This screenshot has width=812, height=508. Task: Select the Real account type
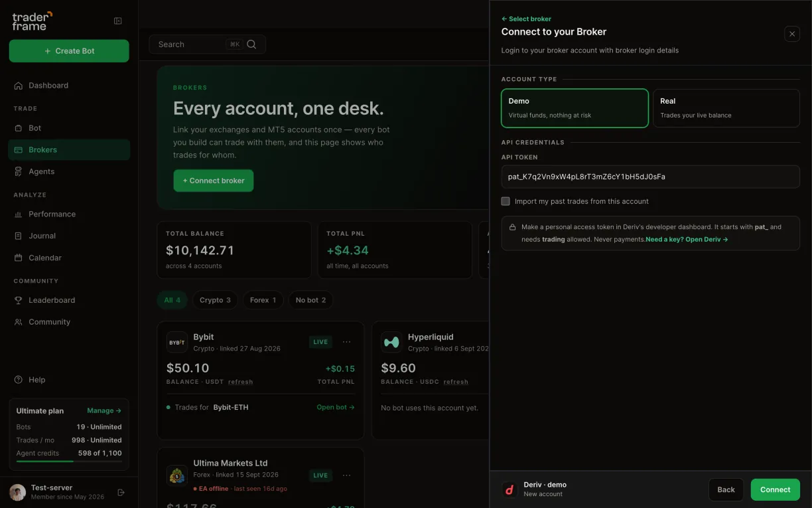pyautogui.click(x=726, y=108)
